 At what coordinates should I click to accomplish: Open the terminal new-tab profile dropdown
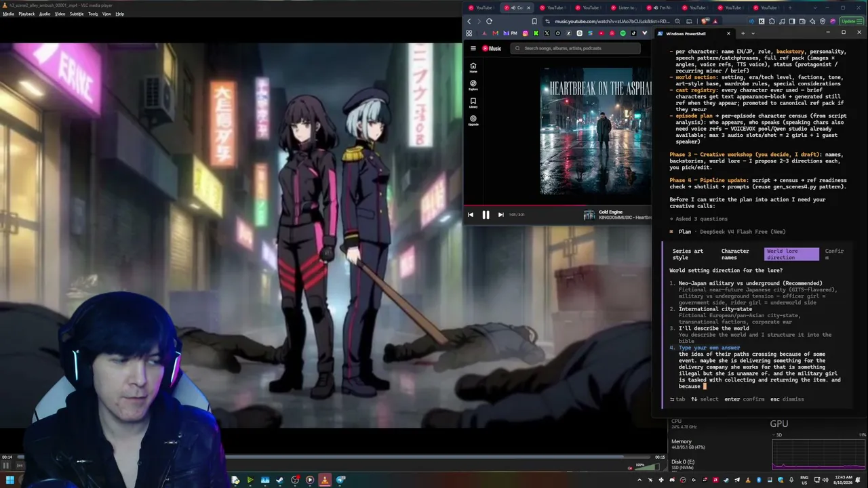754,33
